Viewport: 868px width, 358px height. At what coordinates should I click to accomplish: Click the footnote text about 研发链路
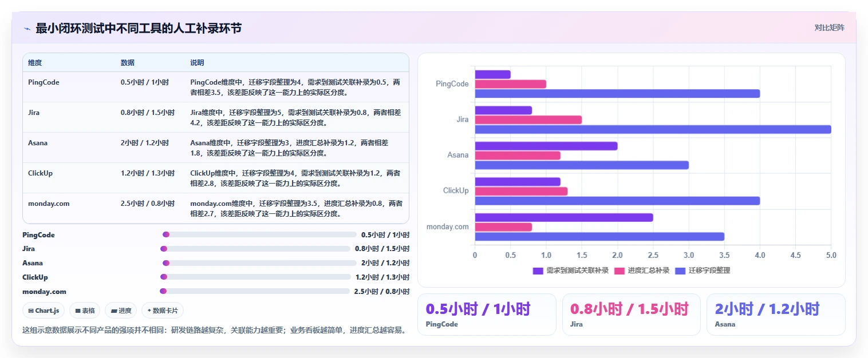pyautogui.click(x=214, y=331)
